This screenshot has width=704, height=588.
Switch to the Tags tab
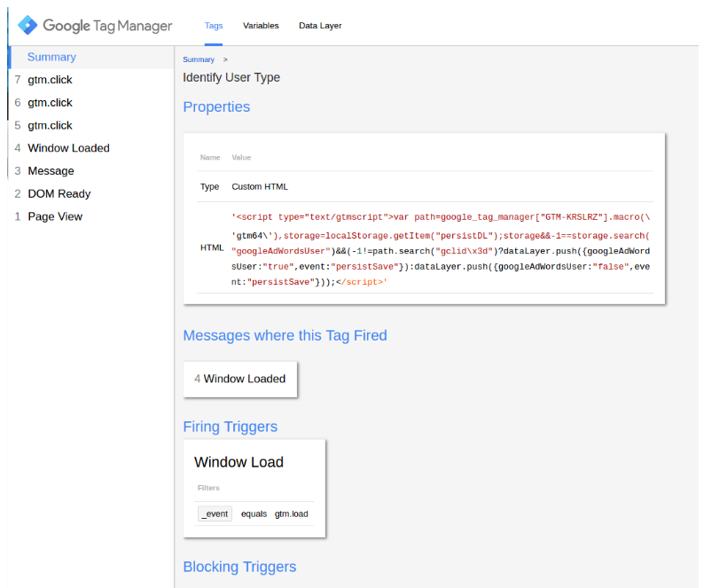pyautogui.click(x=214, y=26)
